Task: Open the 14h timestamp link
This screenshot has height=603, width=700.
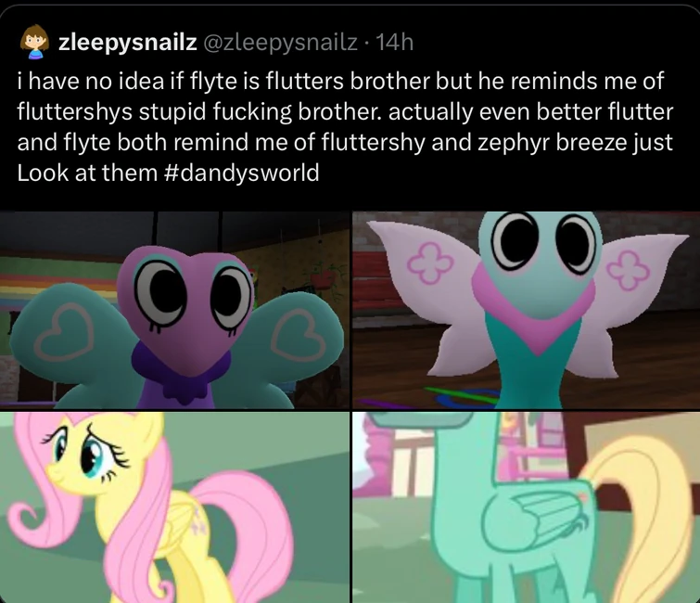Action: pyautogui.click(x=396, y=43)
